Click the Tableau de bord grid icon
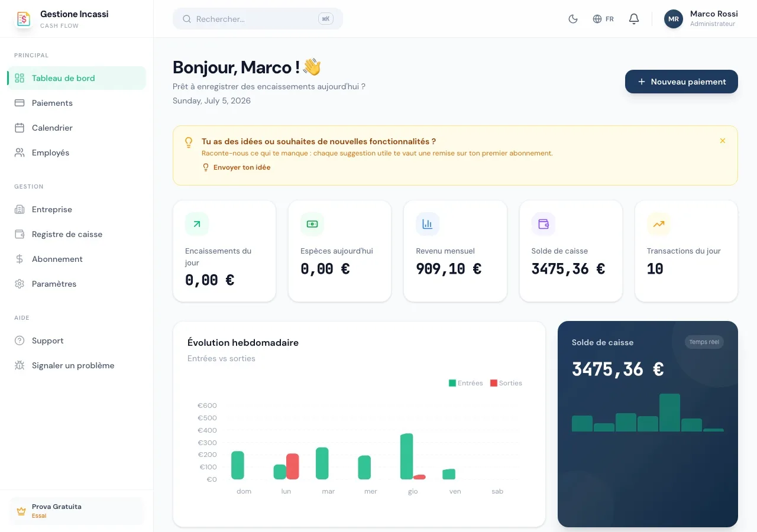The image size is (757, 532). pos(20,78)
